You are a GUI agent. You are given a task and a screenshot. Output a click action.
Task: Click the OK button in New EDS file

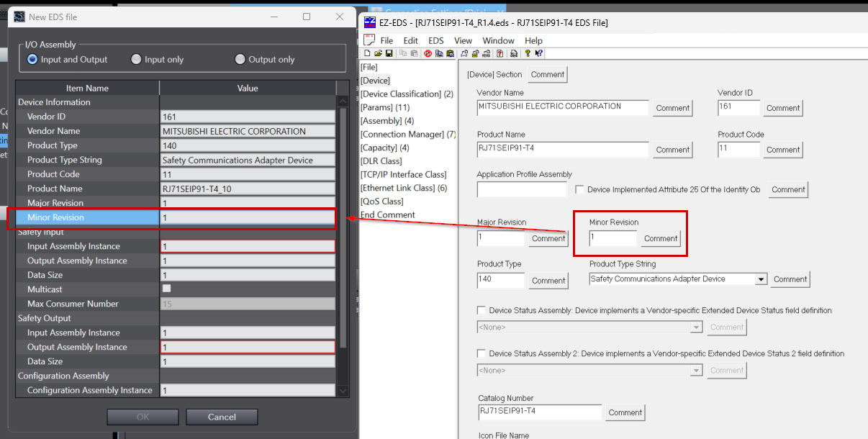click(143, 417)
